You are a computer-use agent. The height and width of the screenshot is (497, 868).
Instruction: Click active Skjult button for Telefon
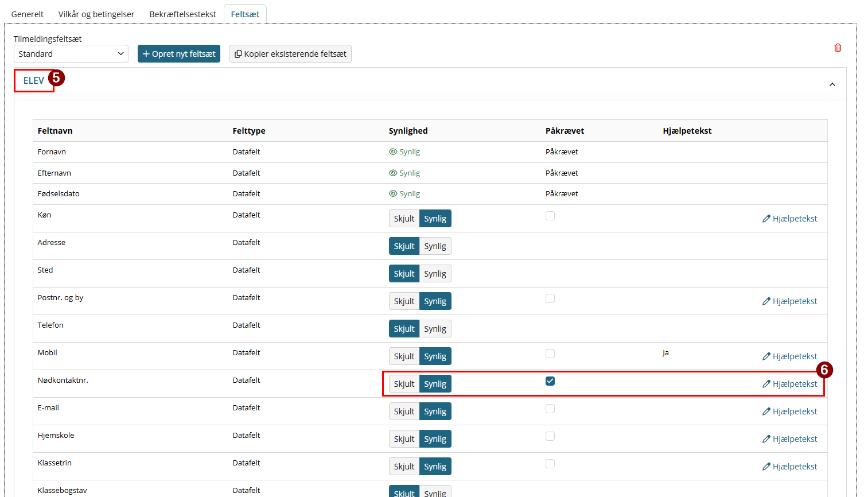404,329
